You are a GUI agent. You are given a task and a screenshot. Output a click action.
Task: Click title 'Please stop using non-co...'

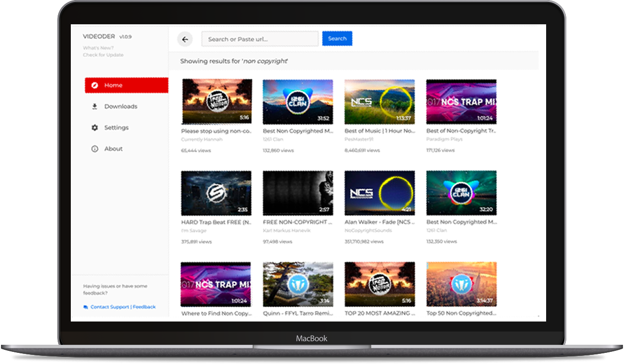pyautogui.click(x=216, y=131)
